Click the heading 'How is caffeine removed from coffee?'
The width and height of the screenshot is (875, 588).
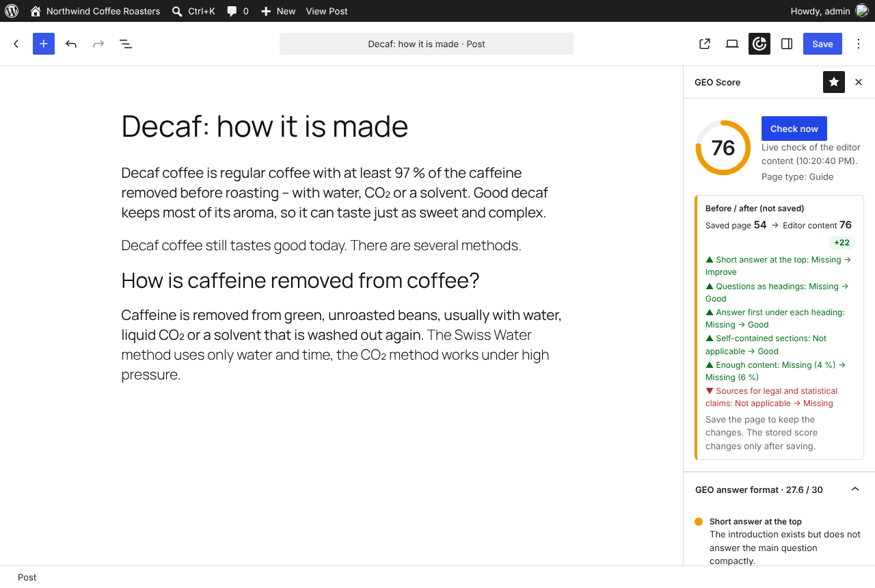[x=300, y=280]
